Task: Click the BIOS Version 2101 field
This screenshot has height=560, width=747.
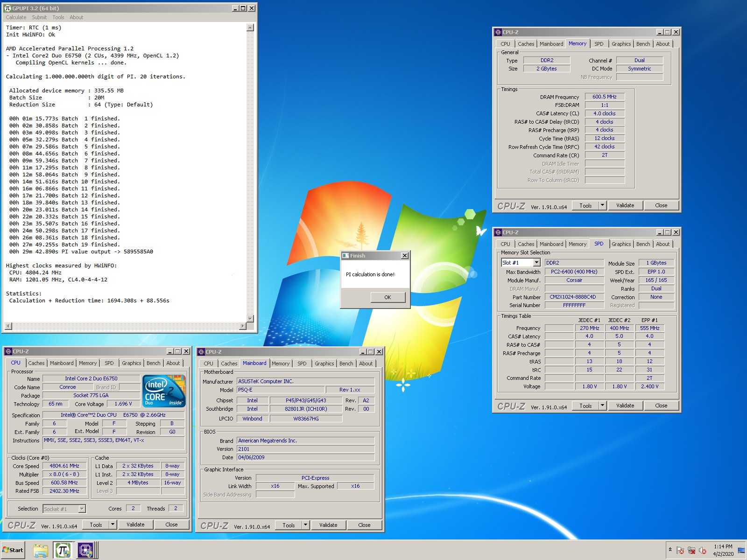Action: click(306, 449)
